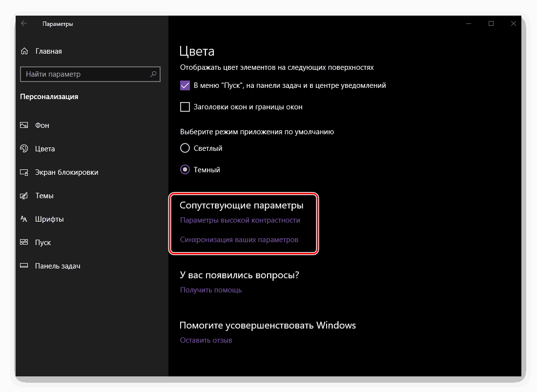Close the Параметры window

[513, 23]
